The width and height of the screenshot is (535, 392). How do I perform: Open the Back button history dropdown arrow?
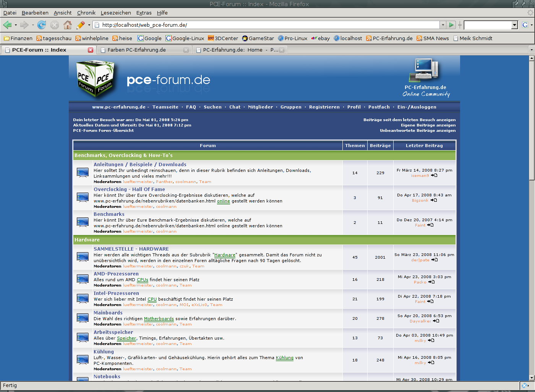16,25
